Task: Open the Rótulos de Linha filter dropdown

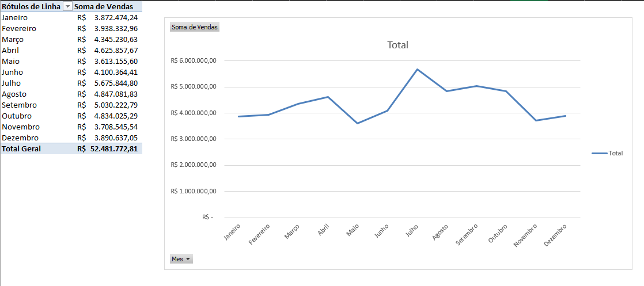Action: click(x=68, y=7)
